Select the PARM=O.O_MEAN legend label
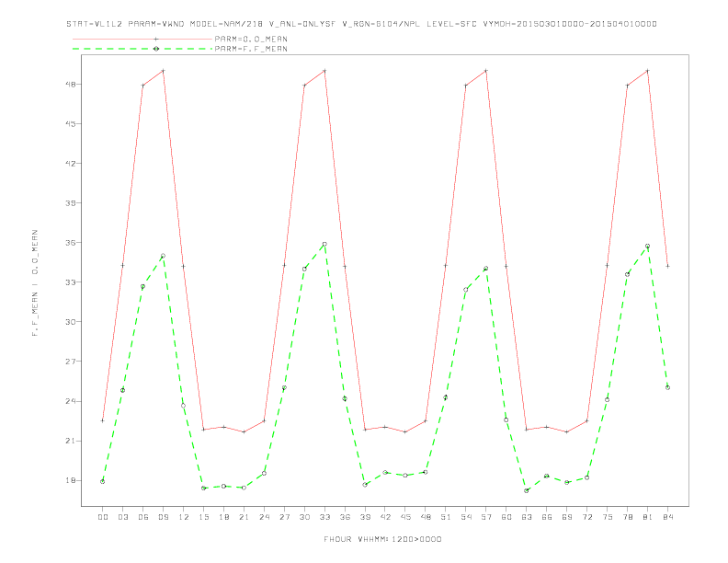The width and height of the screenshot is (728, 563). (251, 39)
